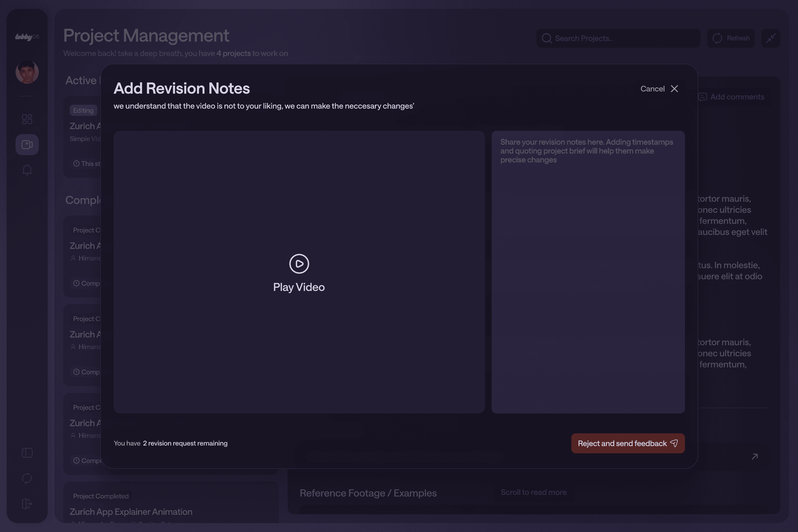Click the Play Video circle icon

299,264
